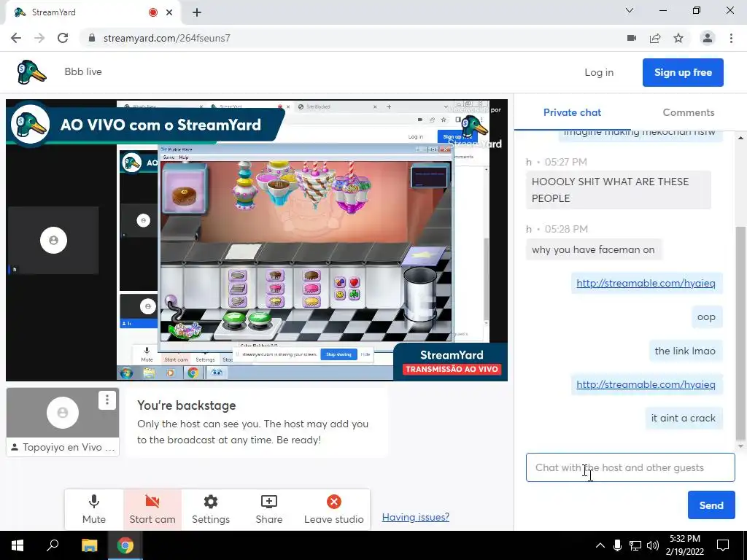The height and width of the screenshot is (560, 747).
Task: Click the 'You're backstage' heading
Action: (x=187, y=405)
